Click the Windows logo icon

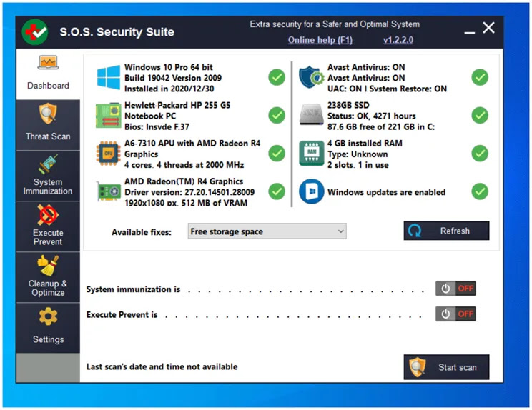(x=108, y=78)
